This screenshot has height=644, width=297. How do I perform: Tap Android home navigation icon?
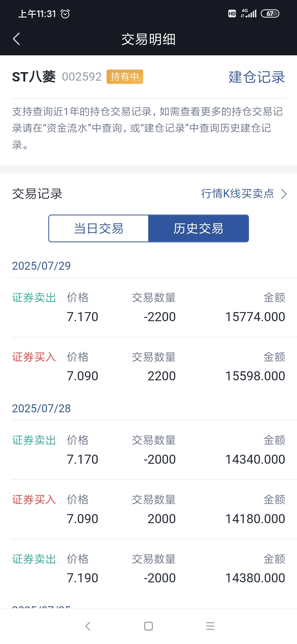[x=148, y=626]
